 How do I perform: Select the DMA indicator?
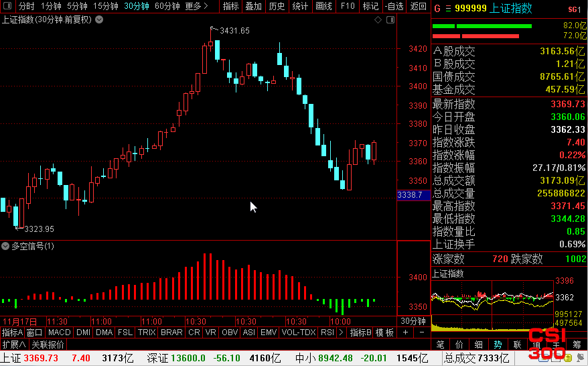[104, 332]
